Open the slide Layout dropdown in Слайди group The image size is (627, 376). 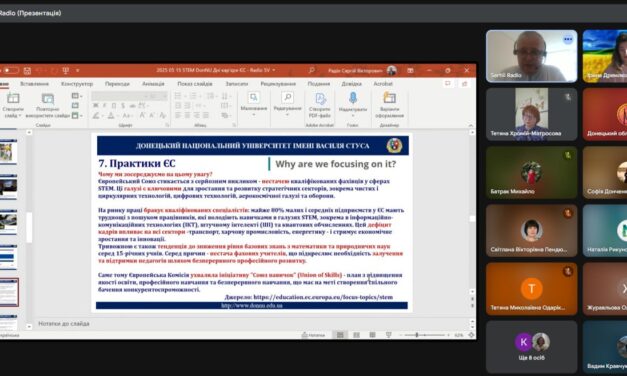[x=77, y=96]
